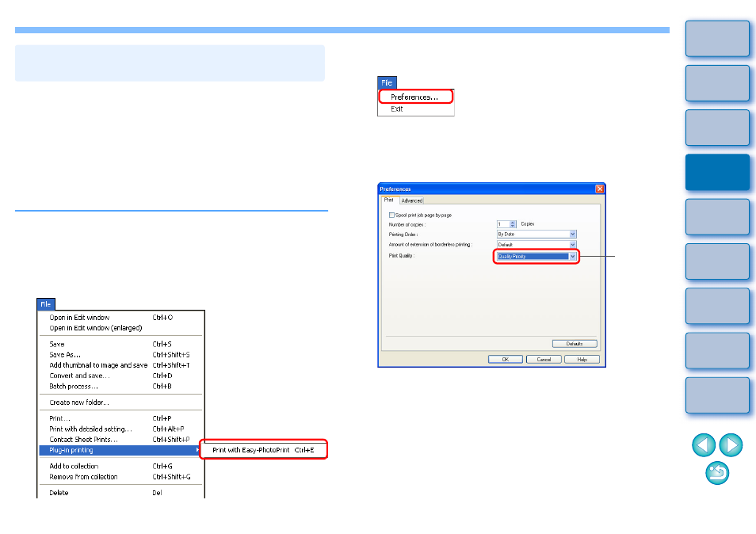Select Delete in the File menu

[x=121, y=493]
